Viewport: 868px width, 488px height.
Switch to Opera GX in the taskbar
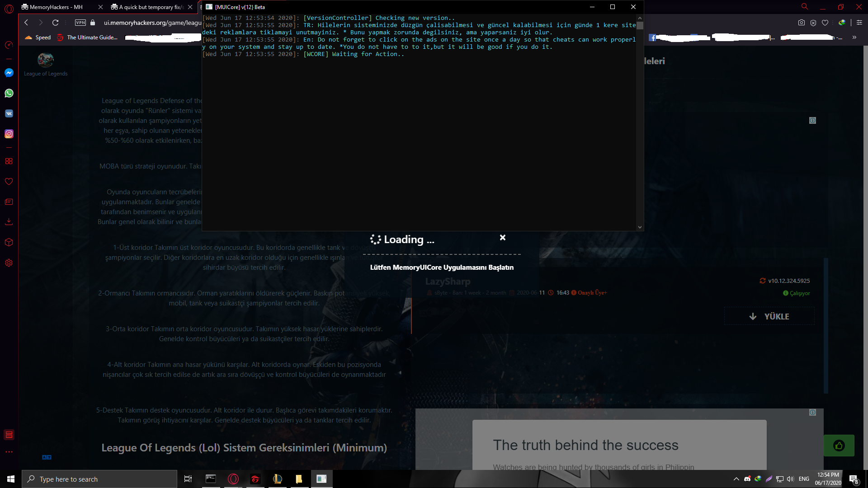click(233, 479)
